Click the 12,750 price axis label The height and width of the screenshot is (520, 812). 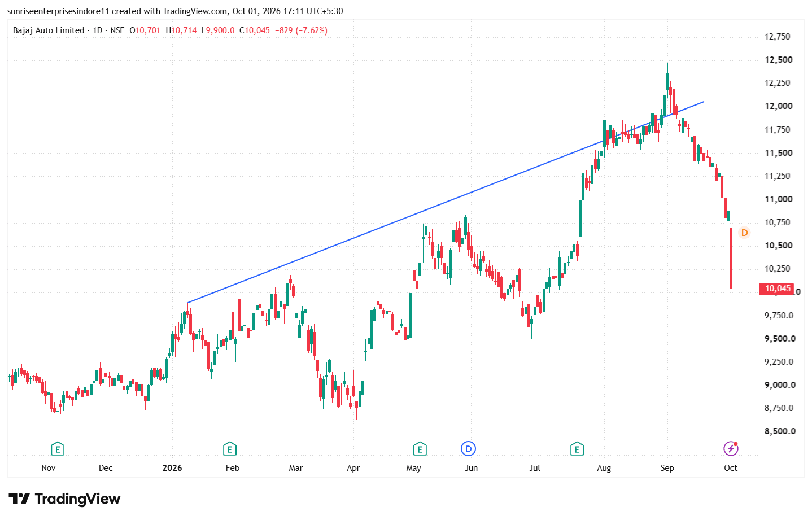778,37
